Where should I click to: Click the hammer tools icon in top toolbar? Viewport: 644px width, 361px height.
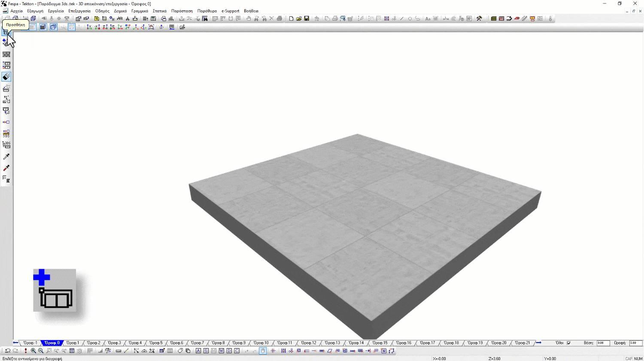point(479,18)
